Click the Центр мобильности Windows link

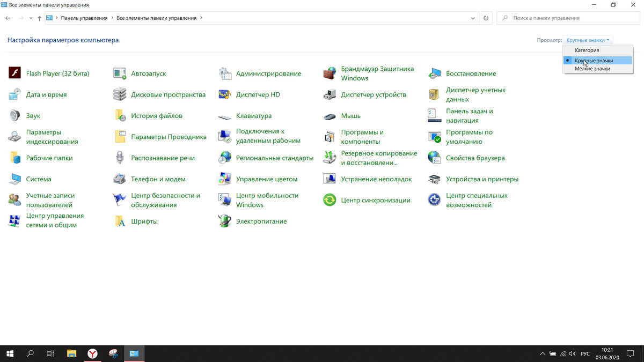click(x=267, y=200)
